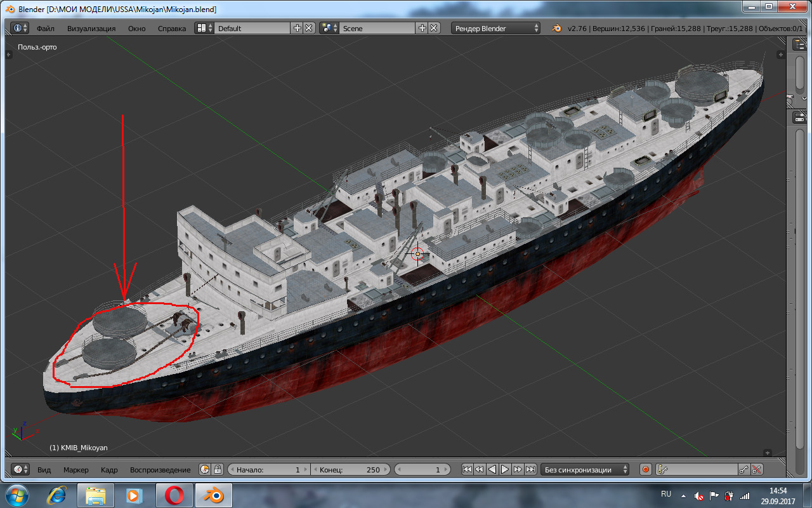Open the Без синхронизации sync dropdown
Screen dimensions: 812x508
584,470
